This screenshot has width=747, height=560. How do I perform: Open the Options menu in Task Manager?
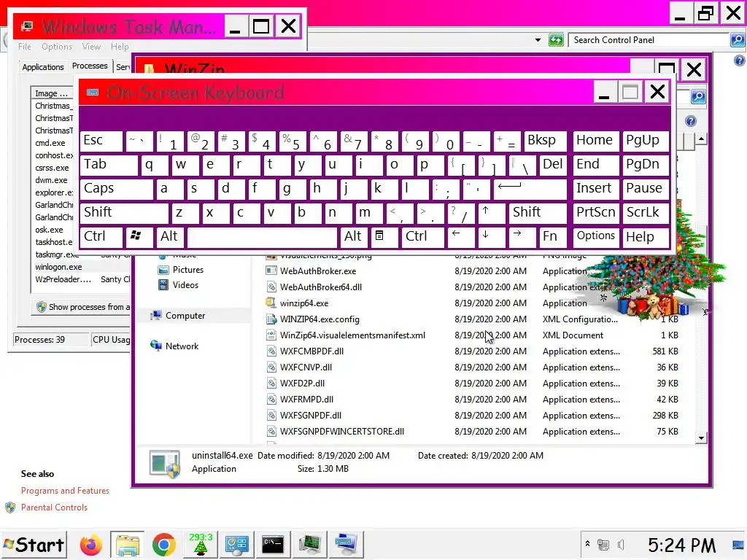(x=57, y=47)
